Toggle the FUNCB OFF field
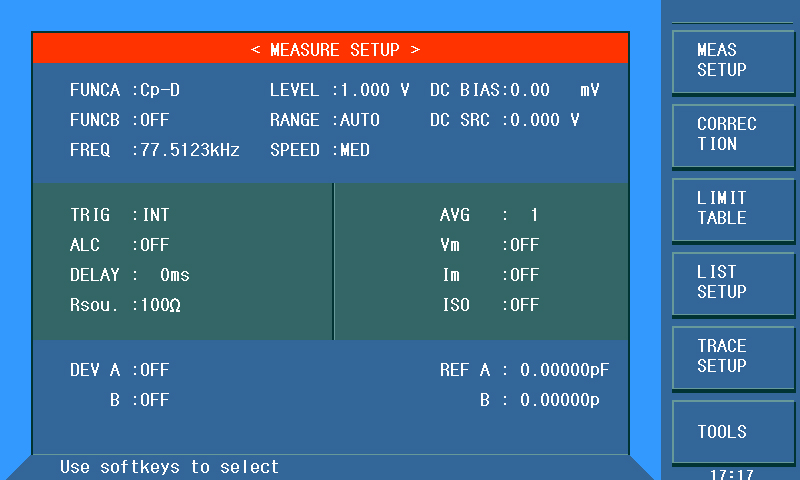The image size is (800, 480). [x=155, y=120]
